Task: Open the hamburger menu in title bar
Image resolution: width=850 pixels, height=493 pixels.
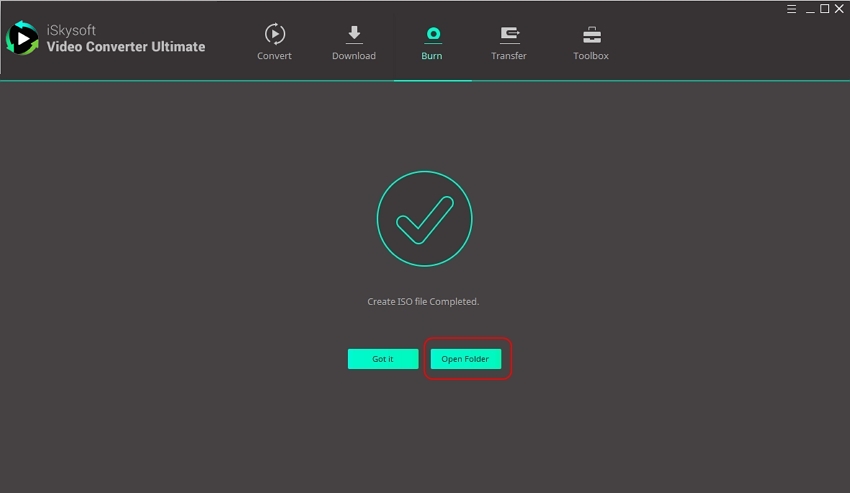Action: click(793, 9)
